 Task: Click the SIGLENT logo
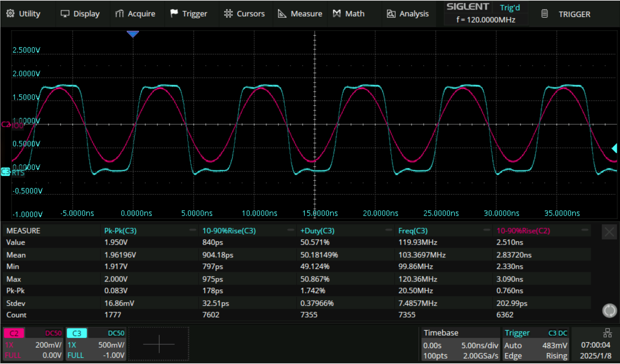pos(468,7)
